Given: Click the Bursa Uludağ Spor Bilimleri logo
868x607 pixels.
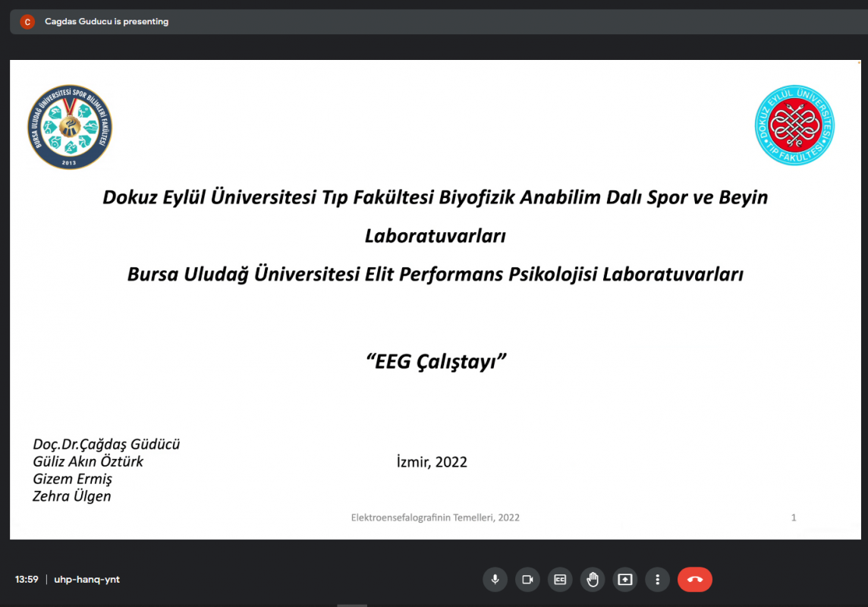Looking at the screenshot, I should (70, 127).
